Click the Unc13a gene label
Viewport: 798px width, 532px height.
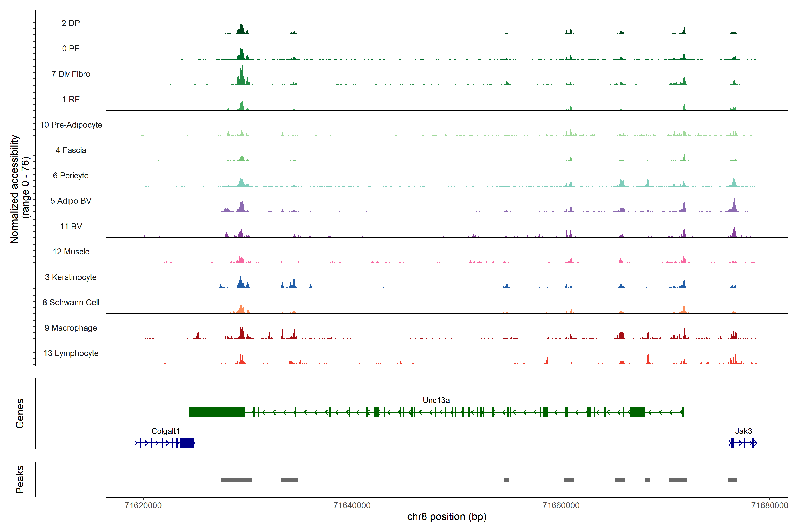click(x=436, y=400)
